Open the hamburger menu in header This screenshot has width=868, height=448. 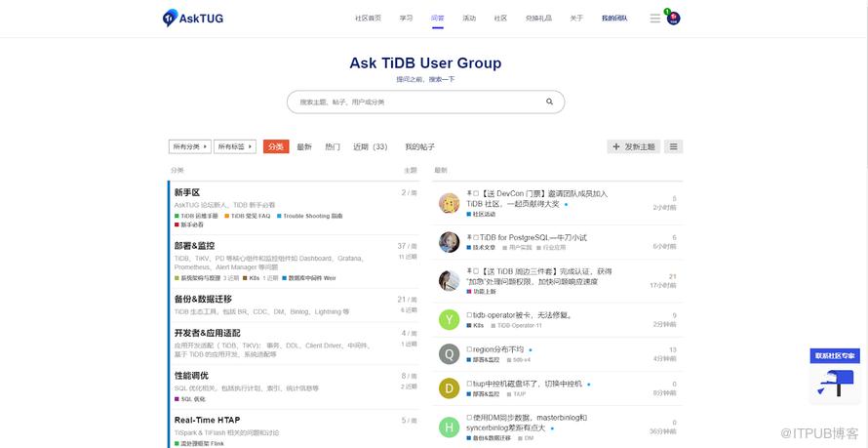tap(654, 19)
